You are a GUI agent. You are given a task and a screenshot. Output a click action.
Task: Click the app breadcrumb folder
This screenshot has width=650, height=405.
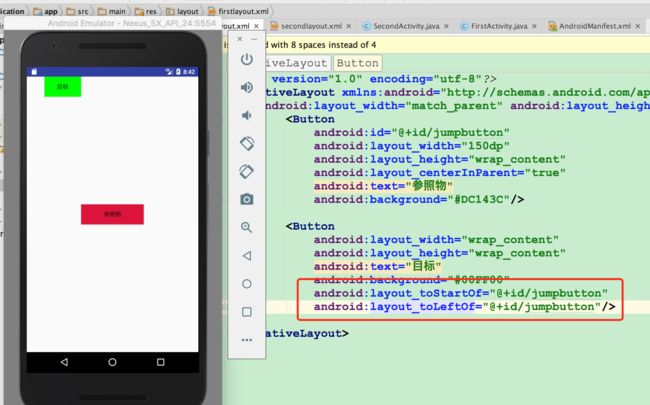click(x=46, y=11)
